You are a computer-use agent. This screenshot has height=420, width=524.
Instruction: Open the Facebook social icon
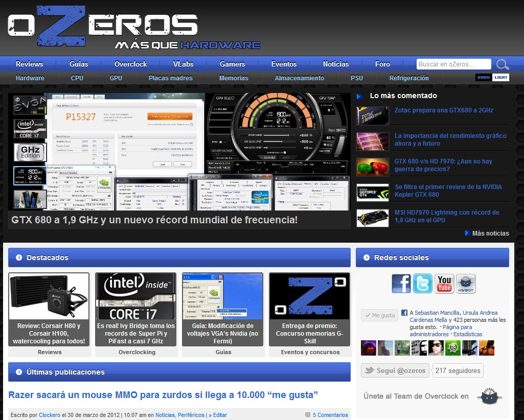(x=401, y=284)
